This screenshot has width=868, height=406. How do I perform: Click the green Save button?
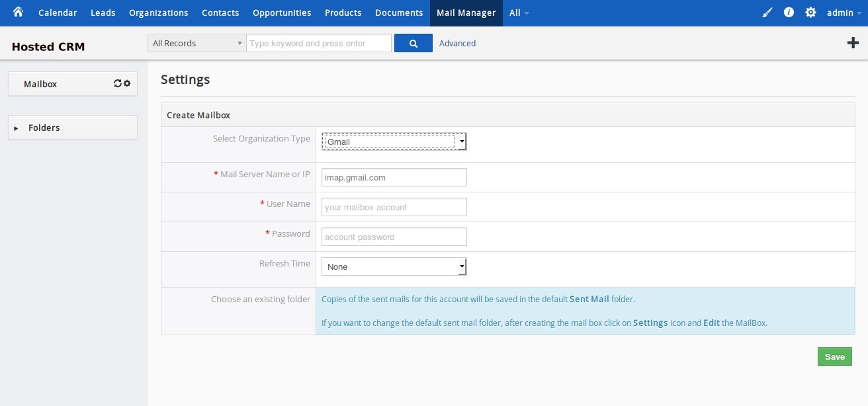click(834, 356)
